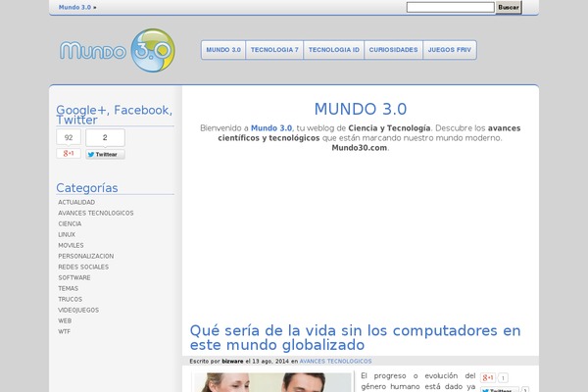Screen dimensions: 588x392
Task: Open the Mundo 3.0 breadcrumb link
Action: tap(74, 7)
